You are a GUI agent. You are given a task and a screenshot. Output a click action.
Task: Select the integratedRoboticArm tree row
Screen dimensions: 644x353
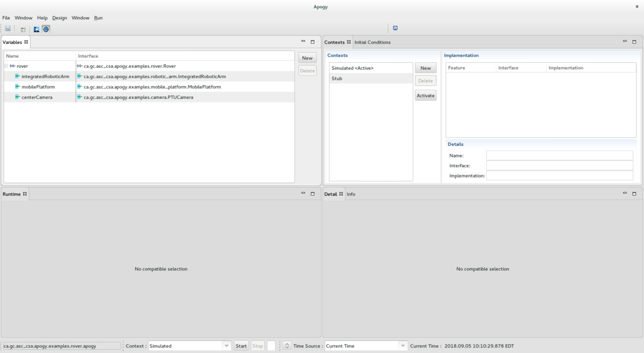149,76
